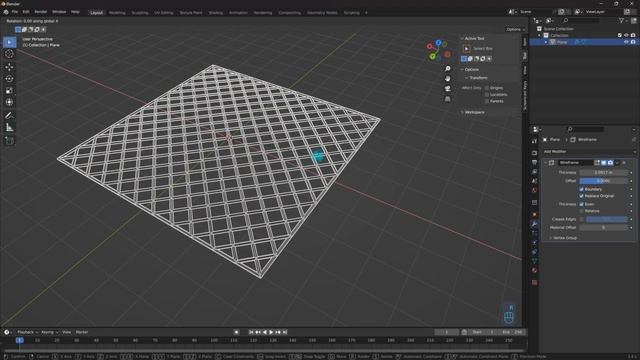The height and width of the screenshot is (360, 640).
Task: Enable Affect Only Parents checkbox
Action: click(x=487, y=101)
